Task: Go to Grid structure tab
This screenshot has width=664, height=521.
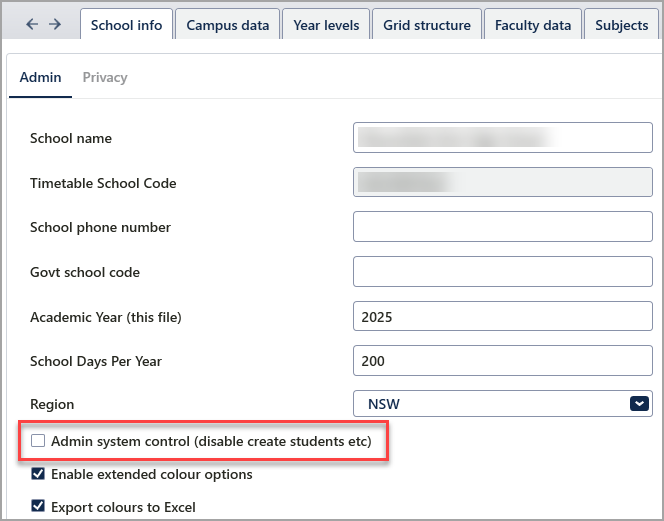Action: point(427,25)
